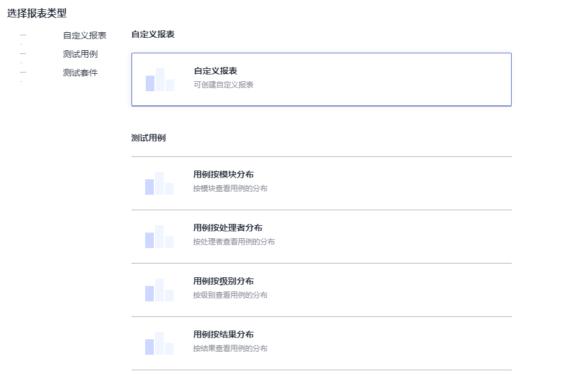This screenshot has width=588, height=374.
Task: Click the dash marker before 测试套件 in sidebar
Action: (23, 73)
